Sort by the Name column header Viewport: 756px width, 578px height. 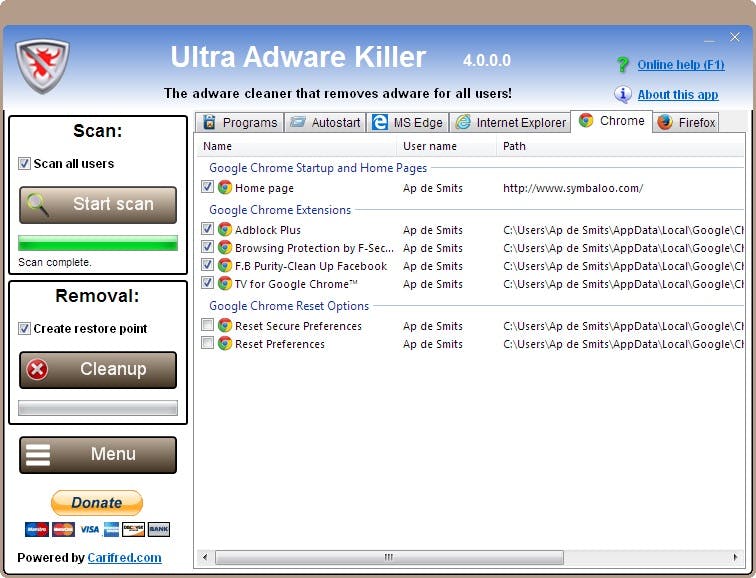tap(297, 146)
